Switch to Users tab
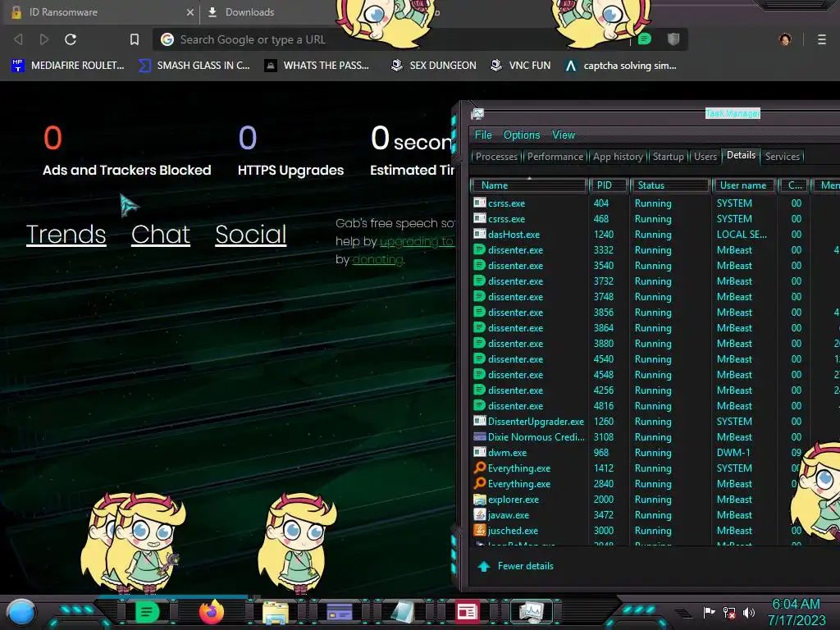Screen dimensions: 840x630 [705, 157]
